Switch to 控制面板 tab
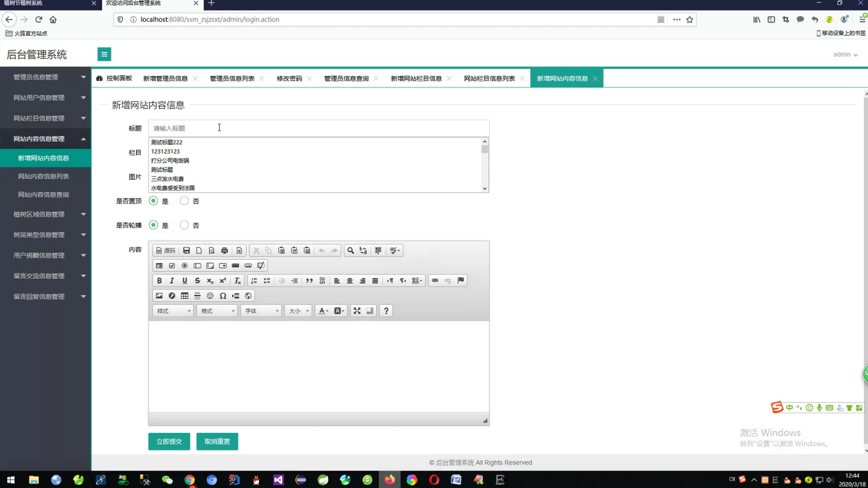 click(x=115, y=78)
